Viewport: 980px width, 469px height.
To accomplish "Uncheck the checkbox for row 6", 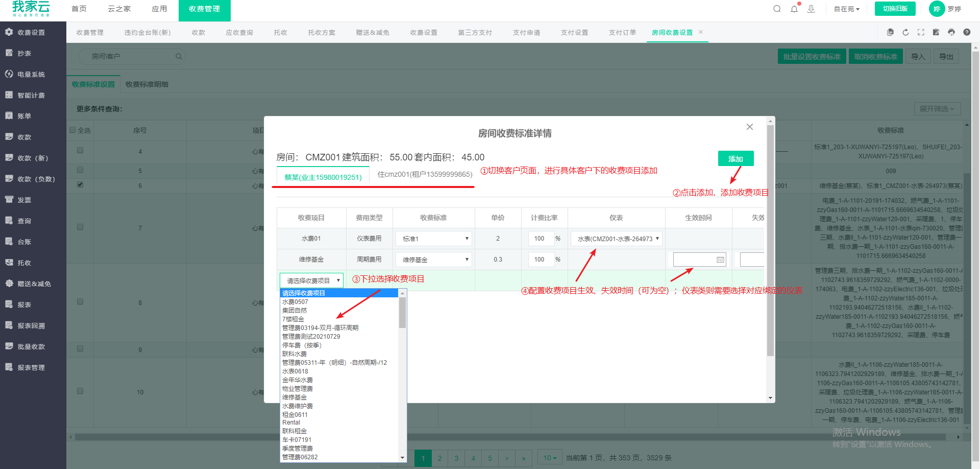I will (x=80, y=184).
